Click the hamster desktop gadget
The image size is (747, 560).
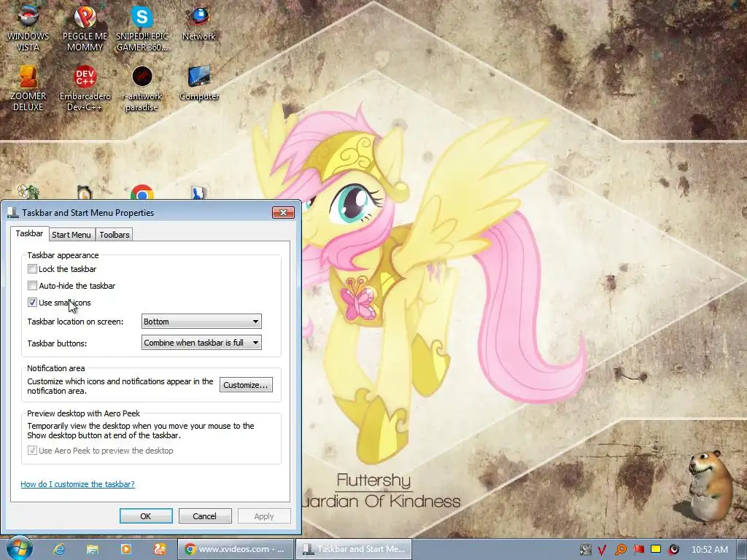(710, 486)
